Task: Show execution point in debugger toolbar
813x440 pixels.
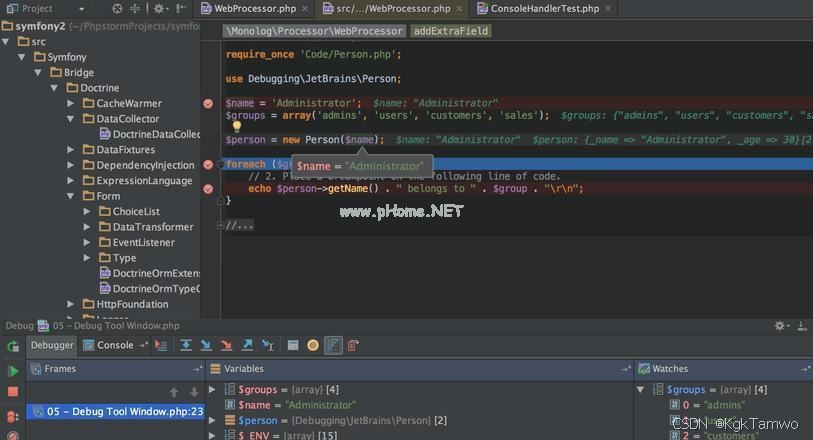Action: (161, 346)
